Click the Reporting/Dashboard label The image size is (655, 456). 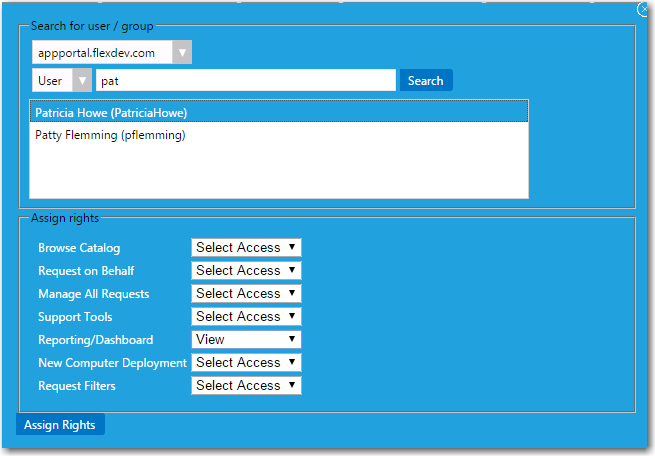(96, 340)
